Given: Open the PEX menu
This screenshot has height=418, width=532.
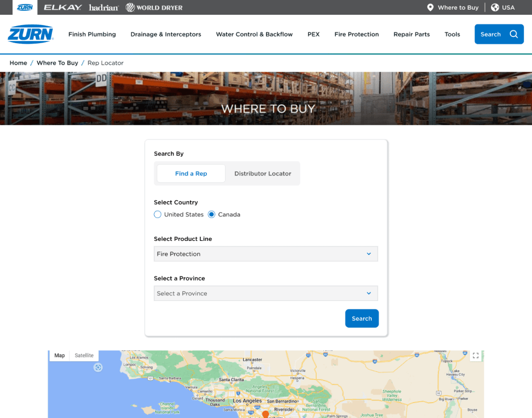Looking at the screenshot, I should coord(313,34).
